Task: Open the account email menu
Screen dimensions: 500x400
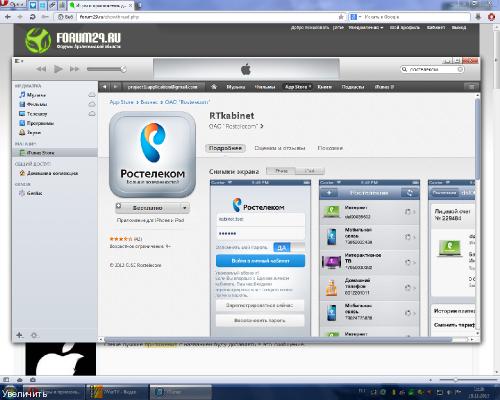Action: click(x=162, y=87)
